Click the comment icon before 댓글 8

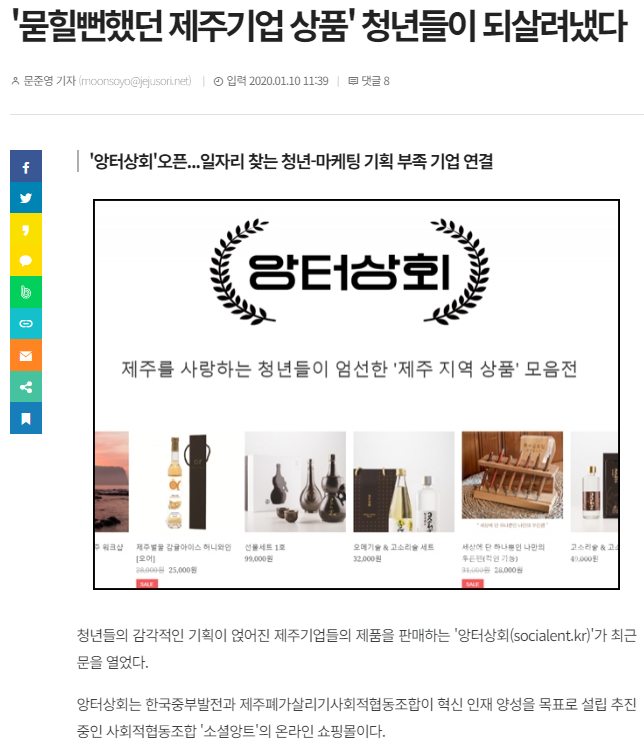(x=353, y=81)
